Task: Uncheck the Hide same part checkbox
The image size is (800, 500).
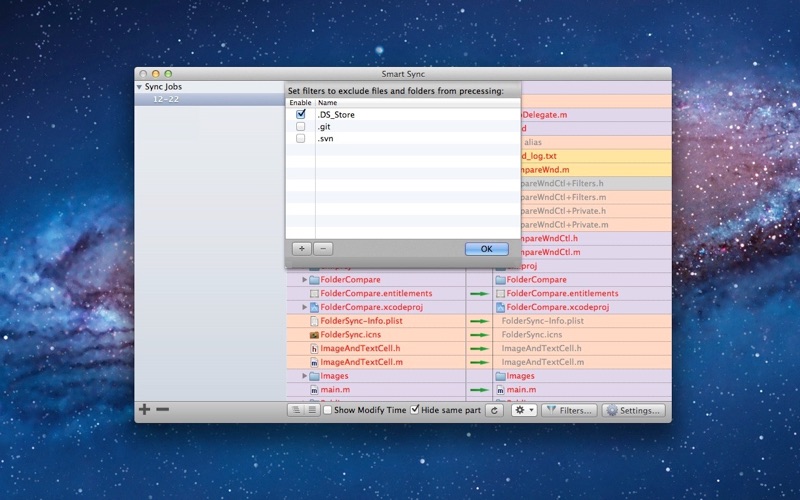Action: pos(415,410)
